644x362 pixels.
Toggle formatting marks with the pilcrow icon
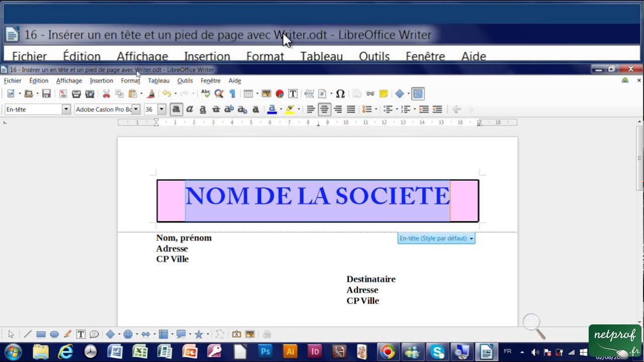(232, 94)
